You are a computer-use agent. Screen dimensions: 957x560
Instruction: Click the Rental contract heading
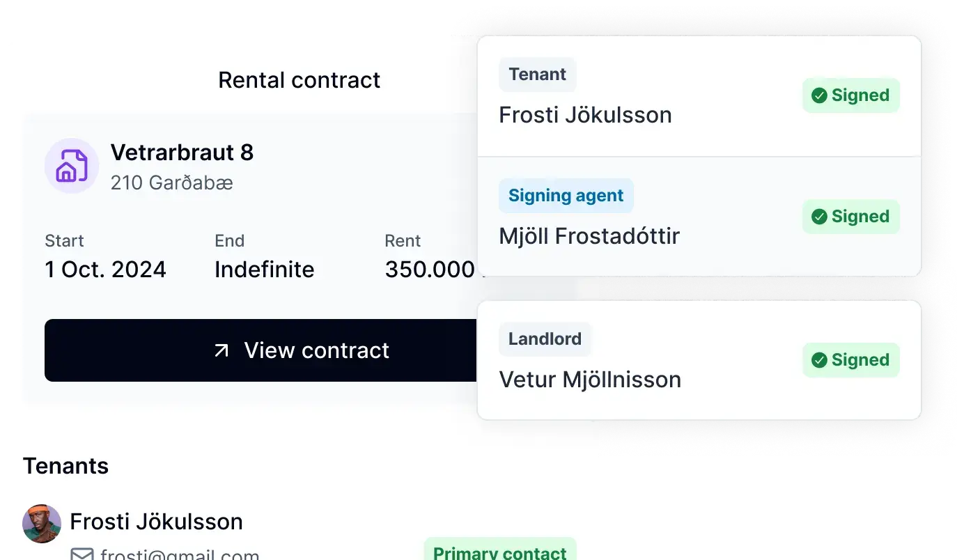tap(299, 80)
